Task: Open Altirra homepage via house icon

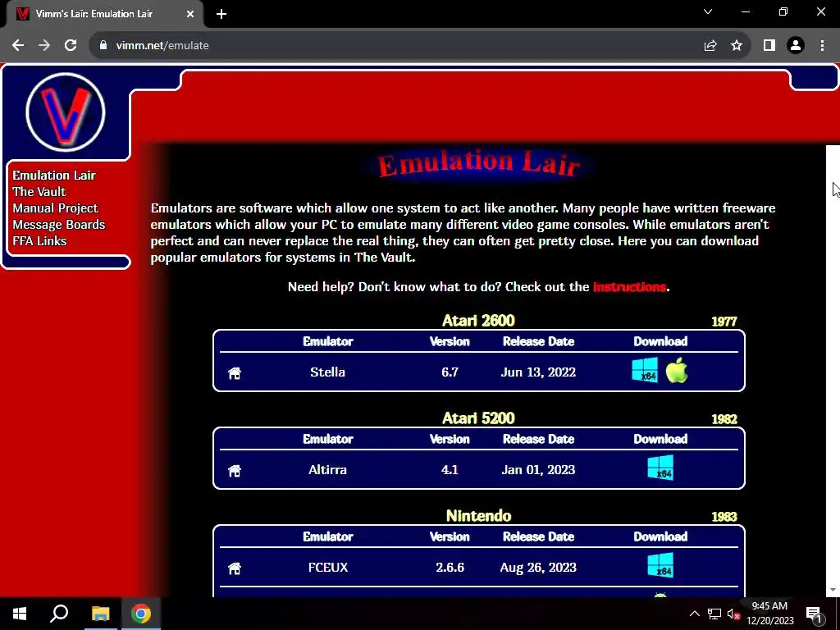Action: point(235,471)
